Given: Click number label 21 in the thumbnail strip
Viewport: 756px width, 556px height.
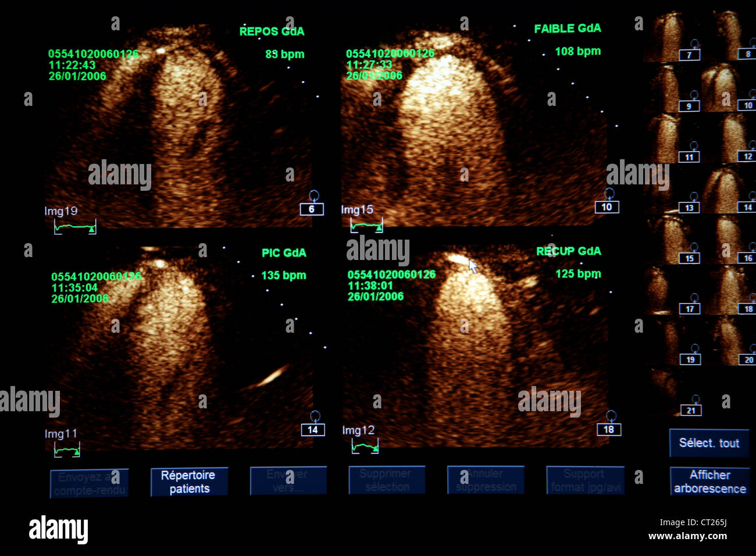Looking at the screenshot, I should pyautogui.click(x=691, y=411).
